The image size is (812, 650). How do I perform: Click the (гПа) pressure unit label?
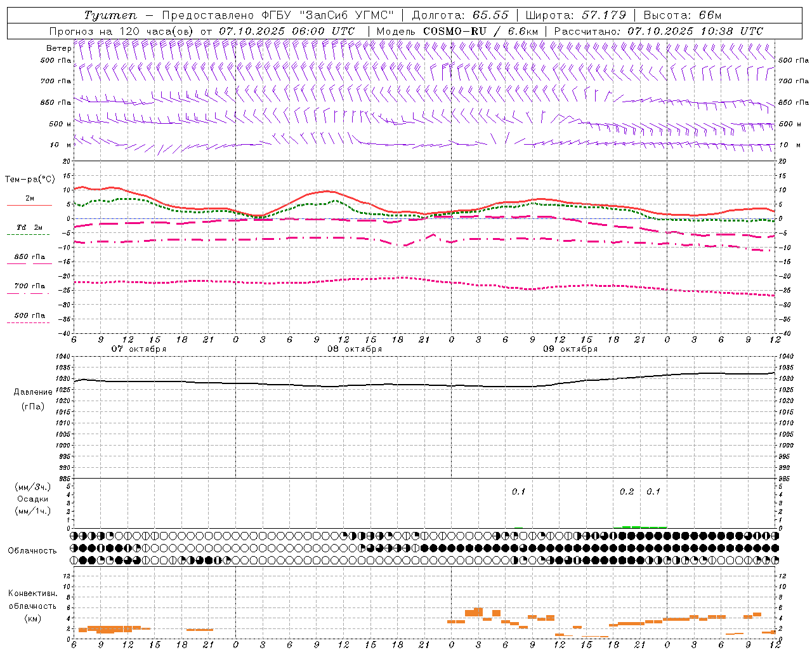[x=33, y=406]
